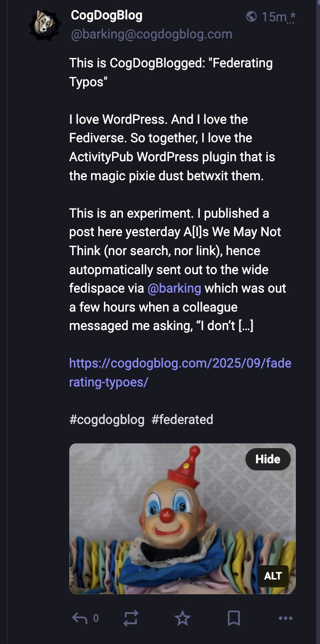The height and width of the screenshot is (644, 320).
Task: Open the more options ellipsis menu
Action: 285,618
